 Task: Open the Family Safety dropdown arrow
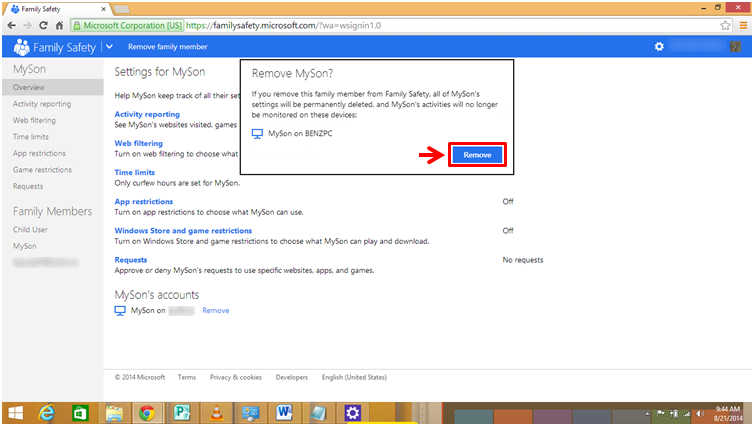tap(109, 47)
